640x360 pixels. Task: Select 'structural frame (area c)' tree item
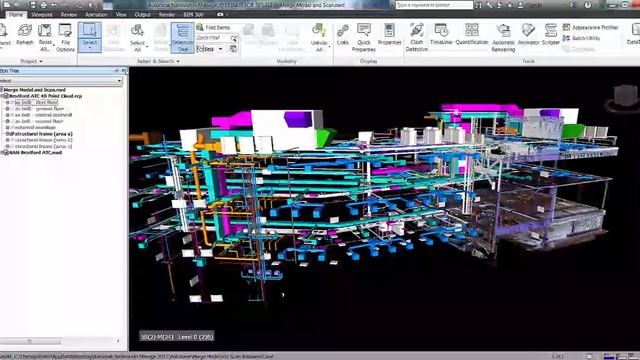[x=43, y=146]
